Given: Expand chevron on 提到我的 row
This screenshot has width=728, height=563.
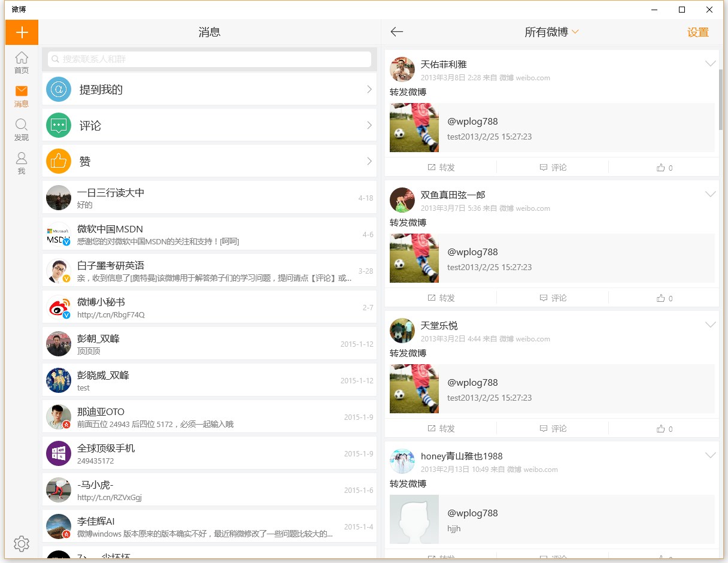Looking at the screenshot, I should pyautogui.click(x=369, y=89).
